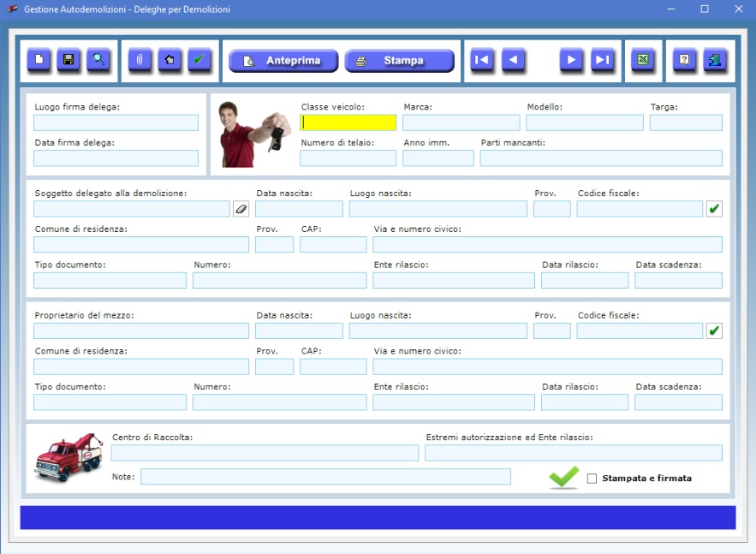Click the man holding car keys image
The height and width of the screenshot is (554, 756).
tap(254, 134)
